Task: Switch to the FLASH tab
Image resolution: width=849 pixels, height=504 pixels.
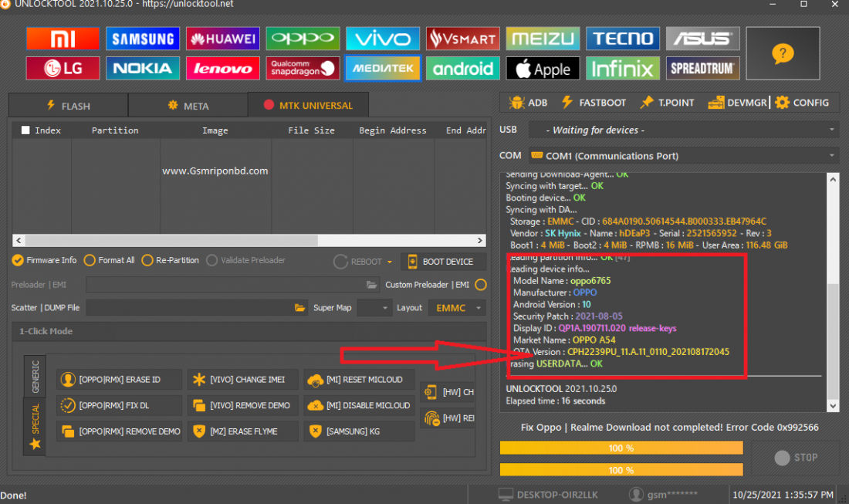Action: click(x=68, y=106)
